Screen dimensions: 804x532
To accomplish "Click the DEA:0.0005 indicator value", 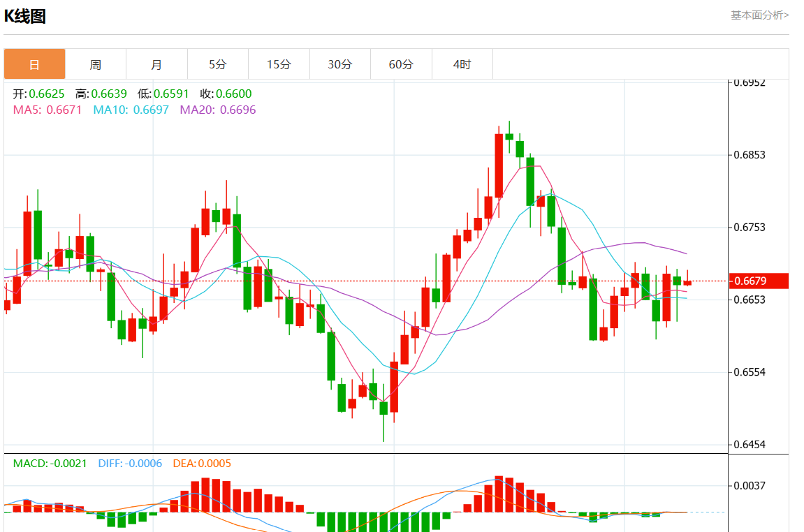I will coord(202,464).
